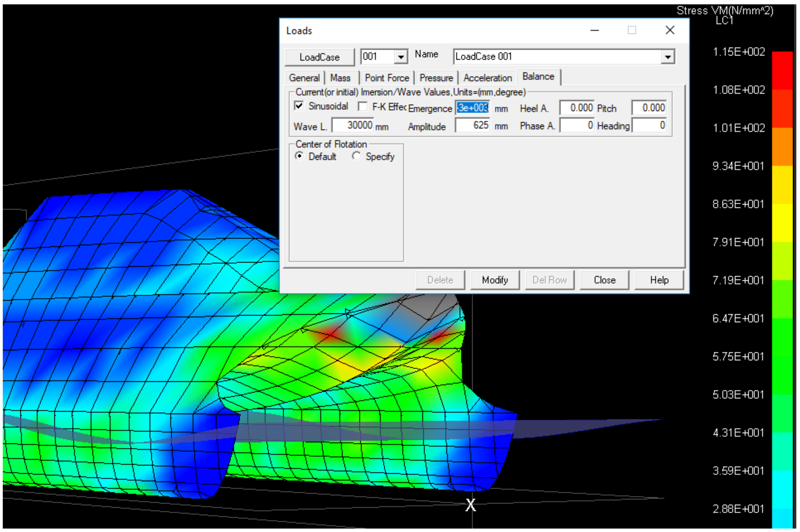
Task: Enable the F-K Effect checkbox
Action: click(x=363, y=106)
